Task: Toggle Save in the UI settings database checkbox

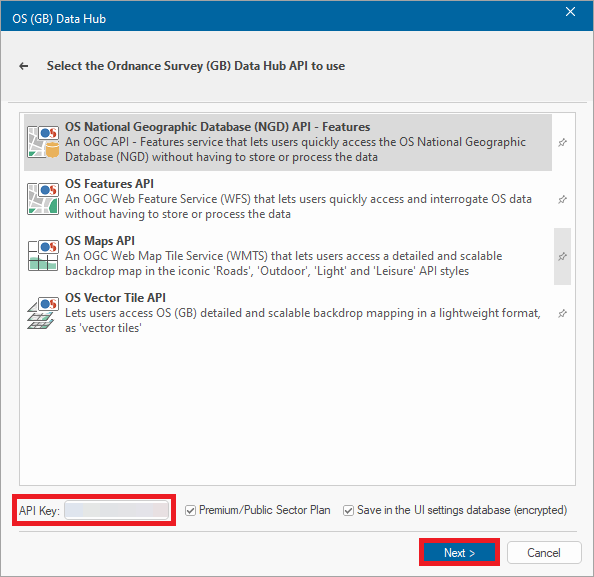Action: [x=349, y=511]
